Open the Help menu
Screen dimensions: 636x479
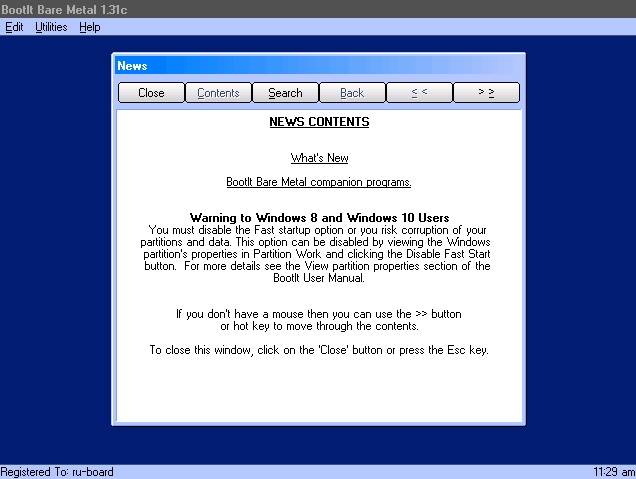click(90, 27)
